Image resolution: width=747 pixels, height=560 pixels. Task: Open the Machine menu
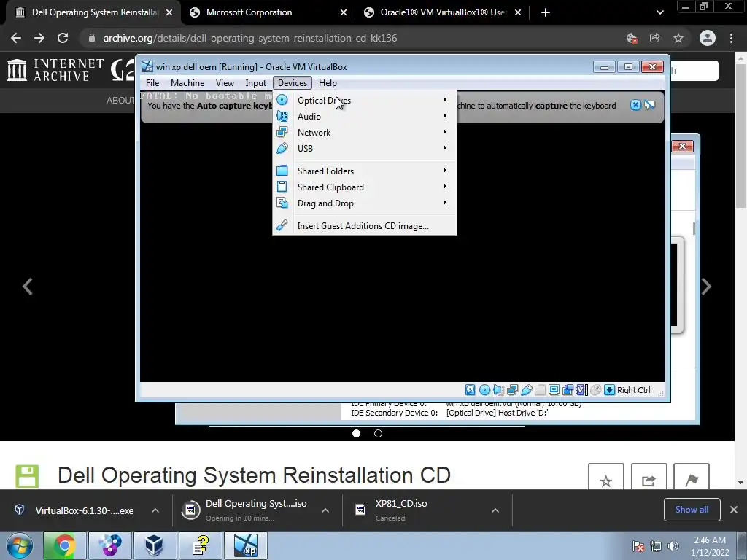pyautogui.click(x=187, y=83)
